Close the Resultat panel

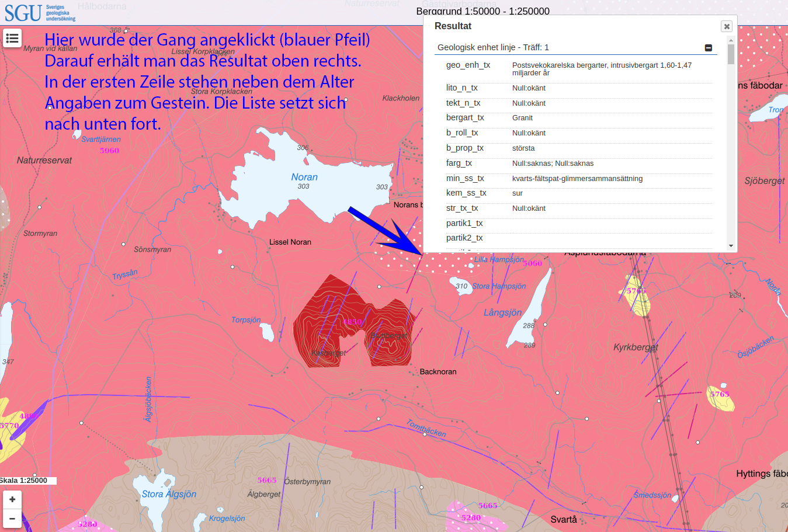coord(726,26)
